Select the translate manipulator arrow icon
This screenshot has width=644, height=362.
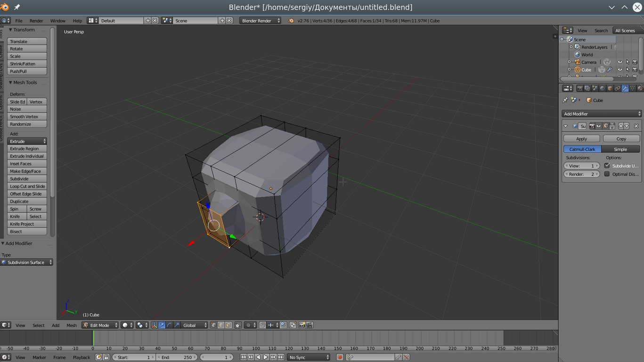[x=162, y=325]
